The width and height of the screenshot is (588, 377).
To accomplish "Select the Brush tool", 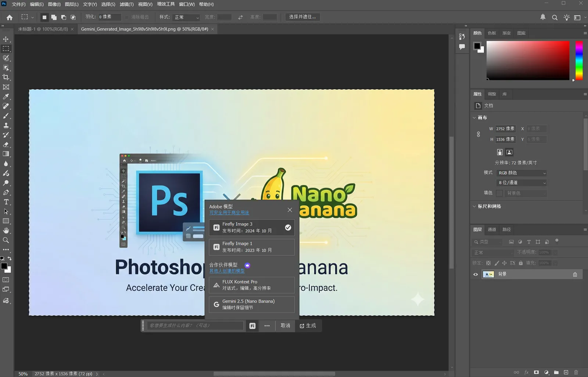I will (6, 116).
